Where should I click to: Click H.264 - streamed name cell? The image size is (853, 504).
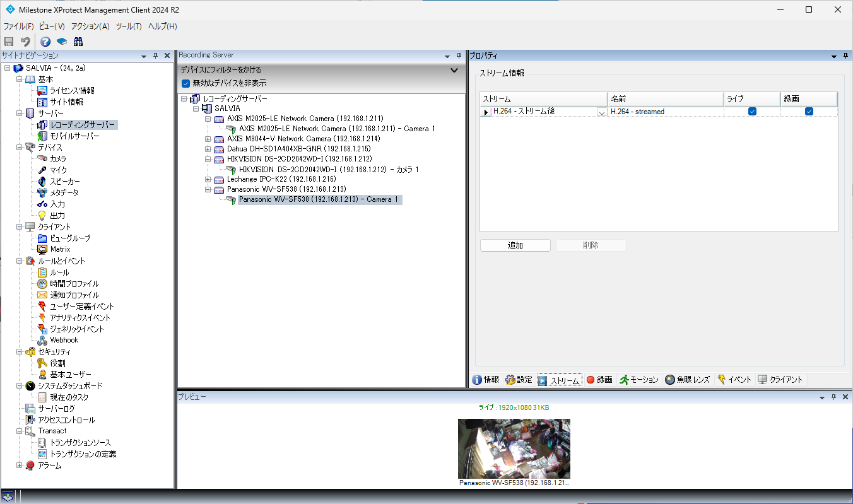[666, 112]
